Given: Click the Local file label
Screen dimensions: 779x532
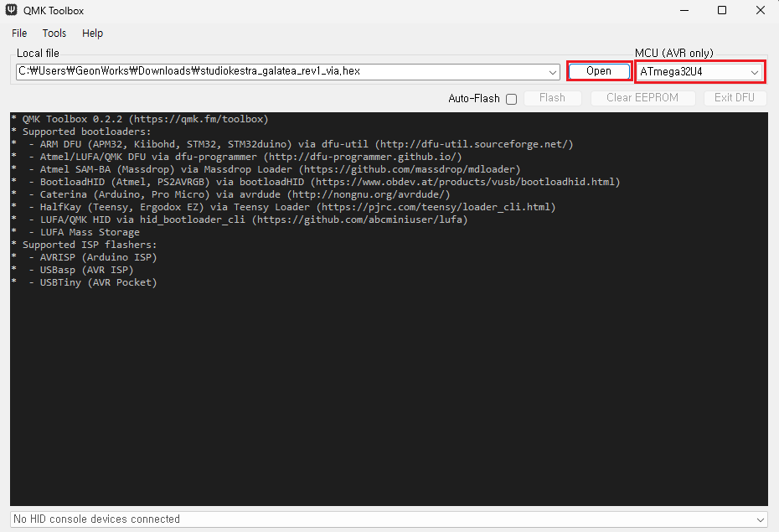Looking at the screenshot, I should tap(38, 53).
